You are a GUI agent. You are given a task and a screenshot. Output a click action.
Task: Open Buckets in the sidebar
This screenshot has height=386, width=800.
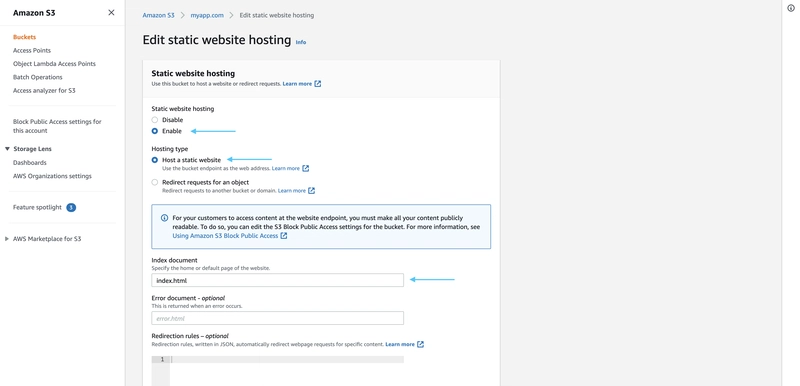tap(24, 37)
